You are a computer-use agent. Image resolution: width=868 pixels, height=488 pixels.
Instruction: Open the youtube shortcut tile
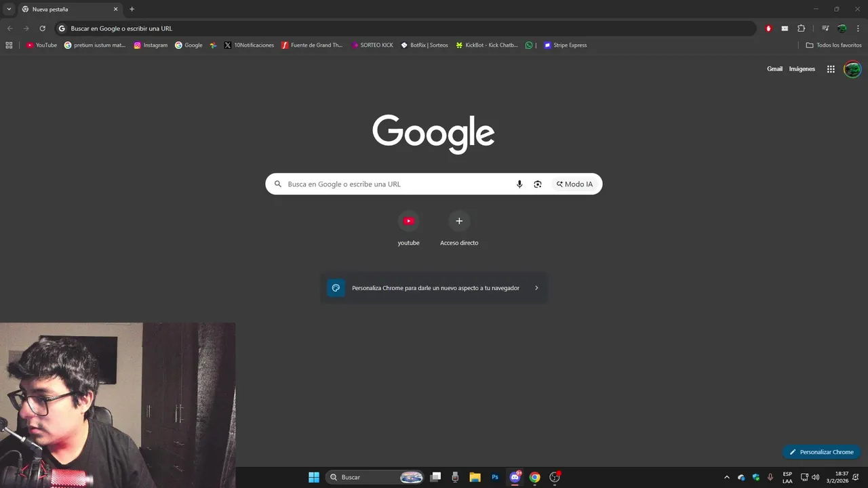[408, 228]
